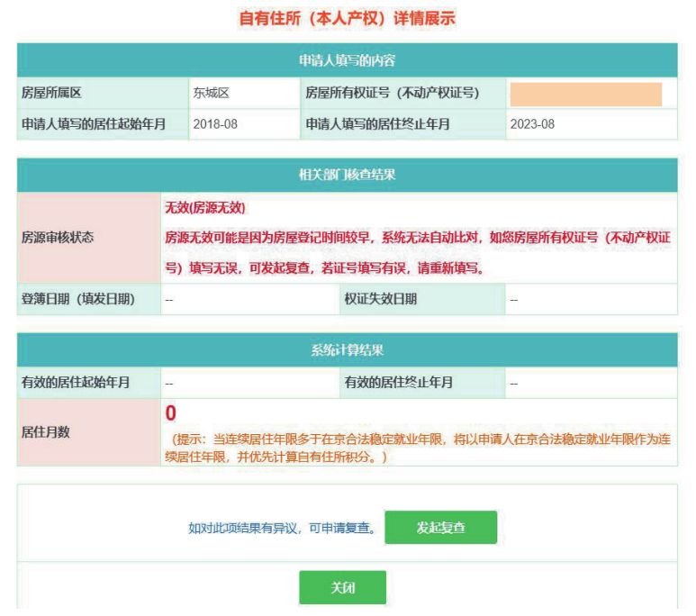Click the 申请人填写的内容 section header
The height and width of the screenshot is (616, 696).
click(x=347, y=60)
